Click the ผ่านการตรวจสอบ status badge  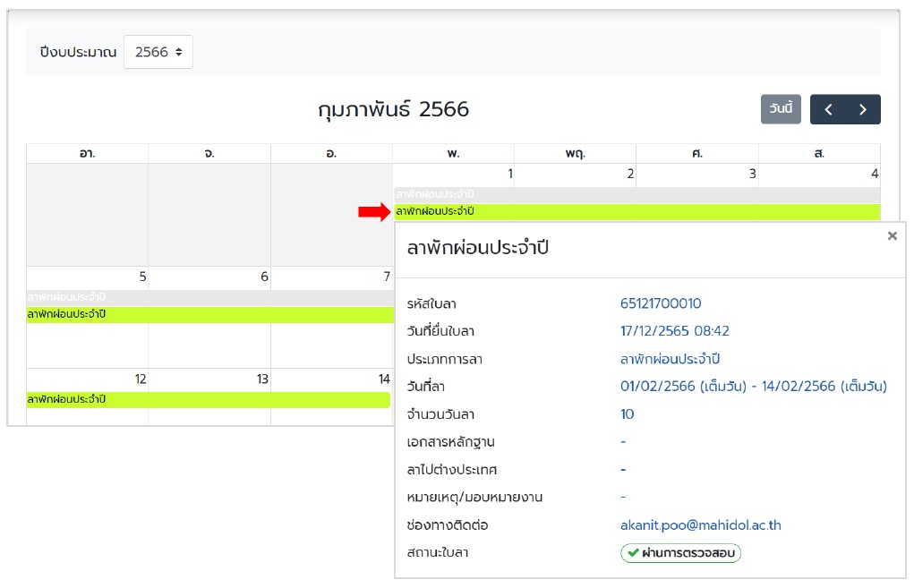681,553
